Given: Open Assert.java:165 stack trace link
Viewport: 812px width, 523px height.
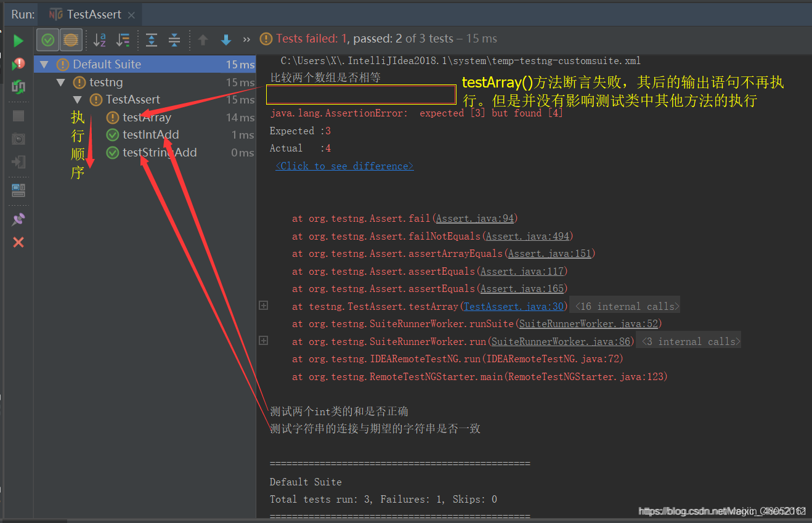Looking at the screenshot, I should coord(522,288).
